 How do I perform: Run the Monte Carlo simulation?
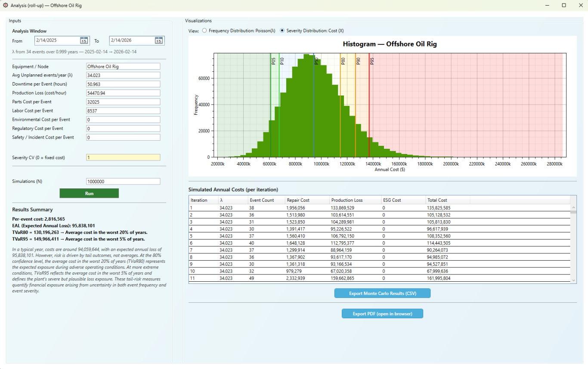coord(89,194)
